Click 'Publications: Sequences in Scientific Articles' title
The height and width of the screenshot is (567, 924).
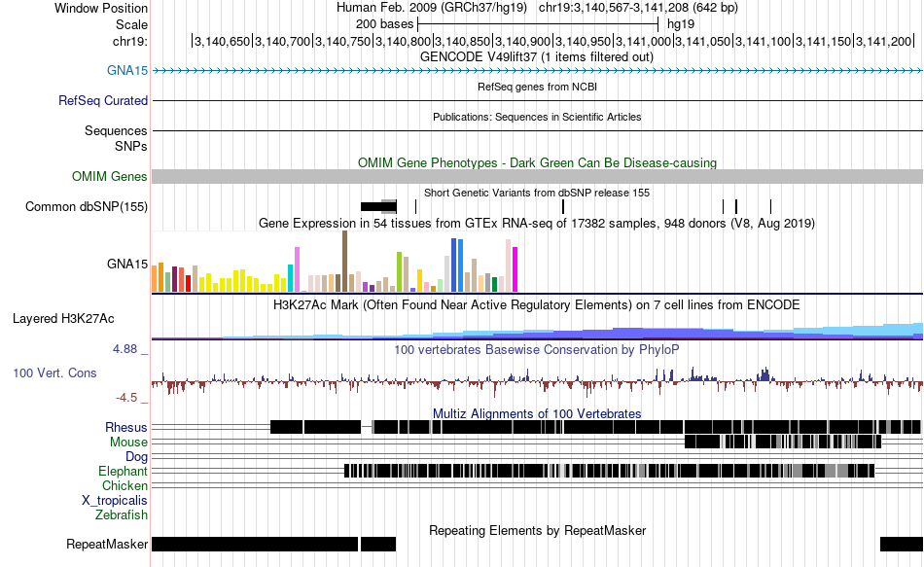tap(537, 117)
